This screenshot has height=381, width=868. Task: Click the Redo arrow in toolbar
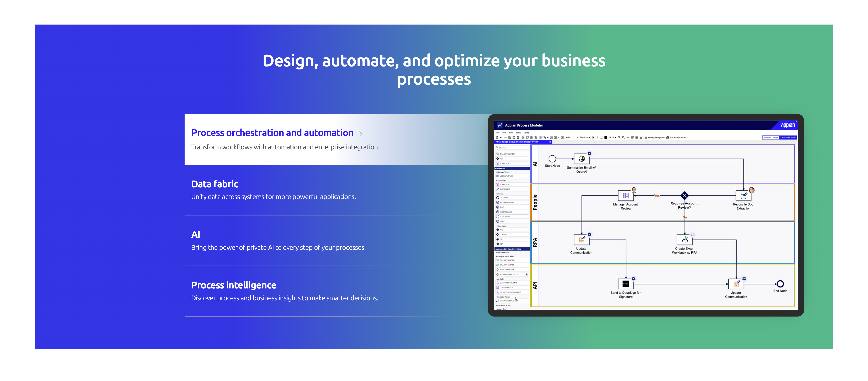tap(506, 137)
